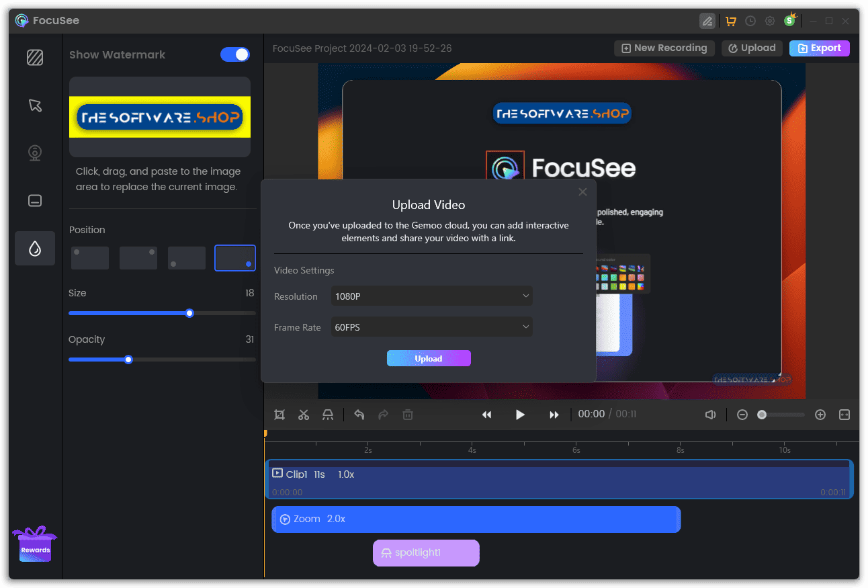The image size is (868, 588).
Task: Open the shopping cart icon
Action: pyautogui.click(x=731, y=21)
